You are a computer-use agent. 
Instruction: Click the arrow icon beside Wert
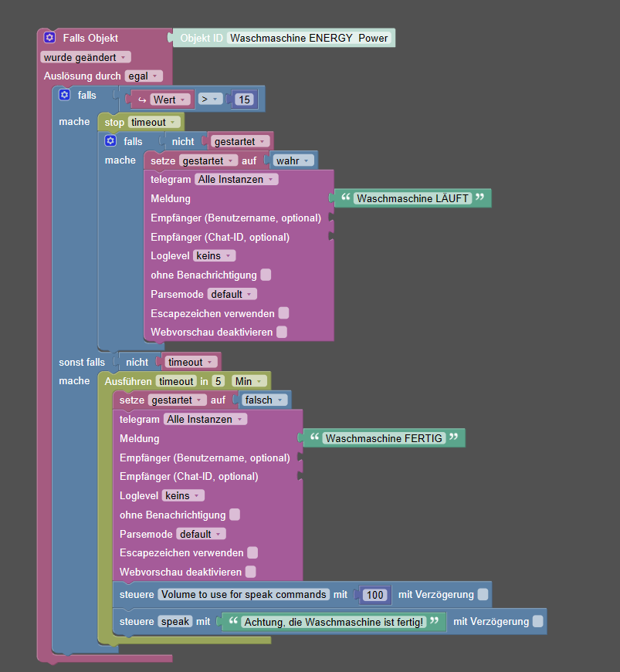pyautogui.click(x=142, y=100)
